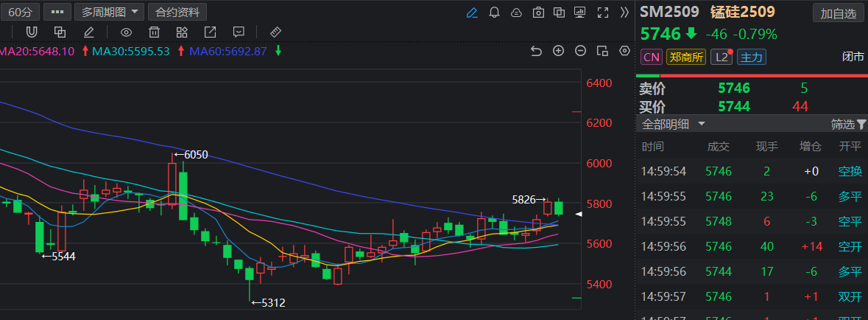
Task: Click the 现手 column header
Action: pyautogui.click(x=766, y=147)
